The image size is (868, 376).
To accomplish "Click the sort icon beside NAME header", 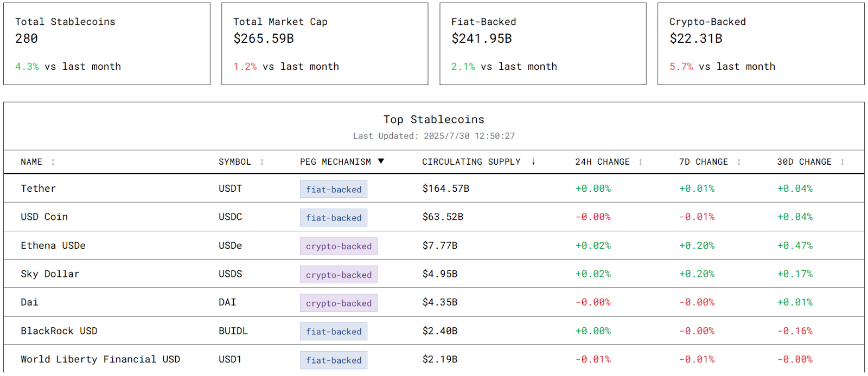I will (x=53, y=162).
